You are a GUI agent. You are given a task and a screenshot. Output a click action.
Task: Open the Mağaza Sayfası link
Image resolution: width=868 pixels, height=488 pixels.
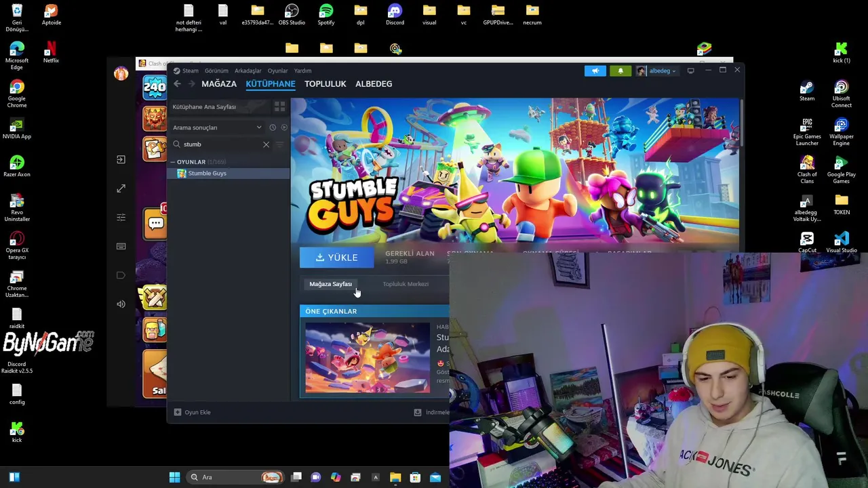pyautogui.click(x=330, y=284)
